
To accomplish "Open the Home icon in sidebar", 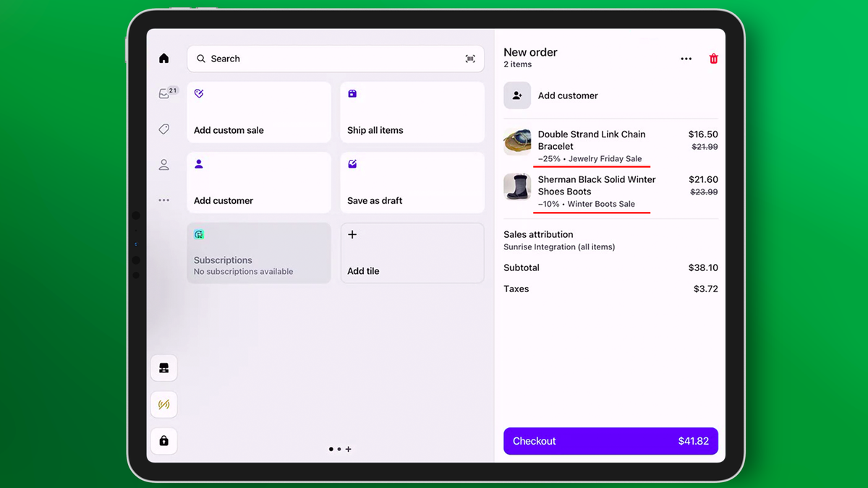I will (164, 59).
